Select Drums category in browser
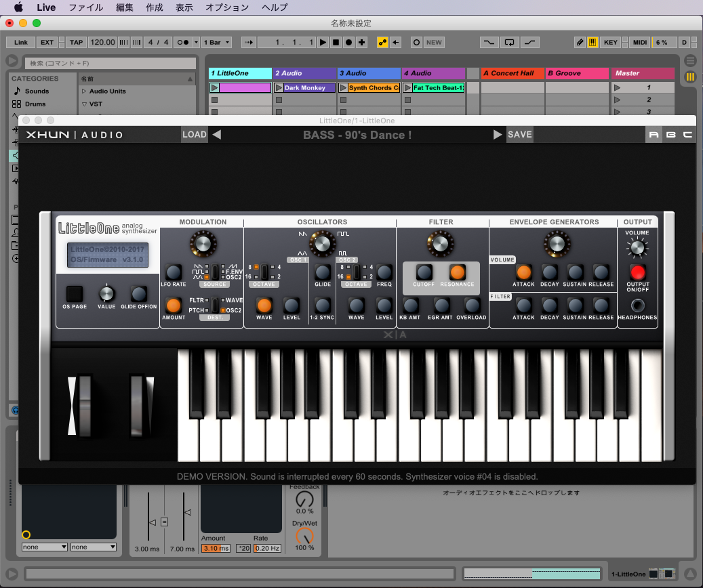The image size is (703, 588). (x=35, y=104)
